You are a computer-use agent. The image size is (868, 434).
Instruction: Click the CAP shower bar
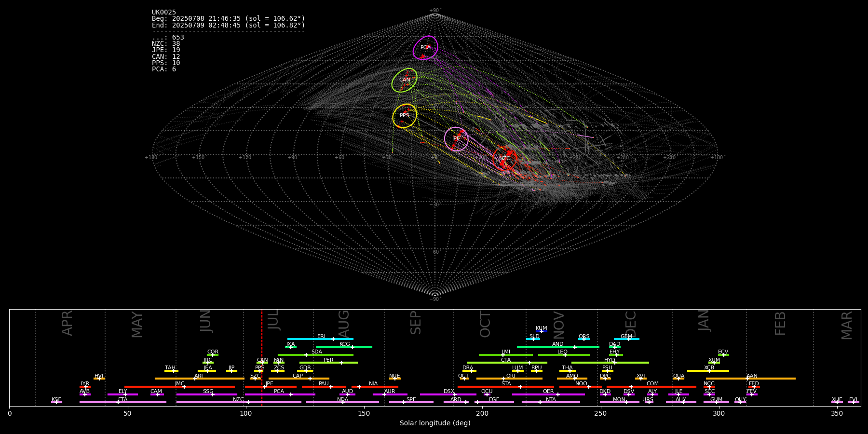pyautogui.click(x=299, y=379)
